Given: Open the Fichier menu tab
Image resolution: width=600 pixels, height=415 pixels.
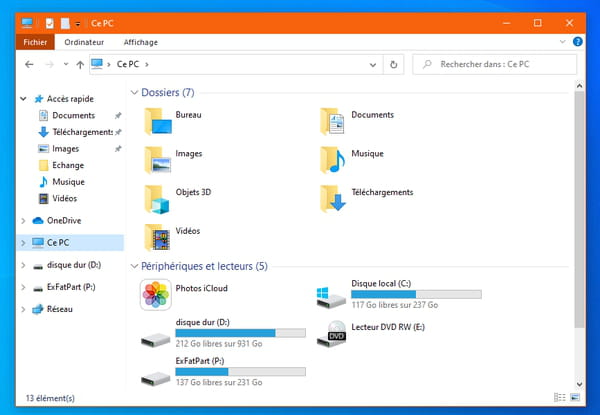Looking at the screenshot, I should 35,42.
